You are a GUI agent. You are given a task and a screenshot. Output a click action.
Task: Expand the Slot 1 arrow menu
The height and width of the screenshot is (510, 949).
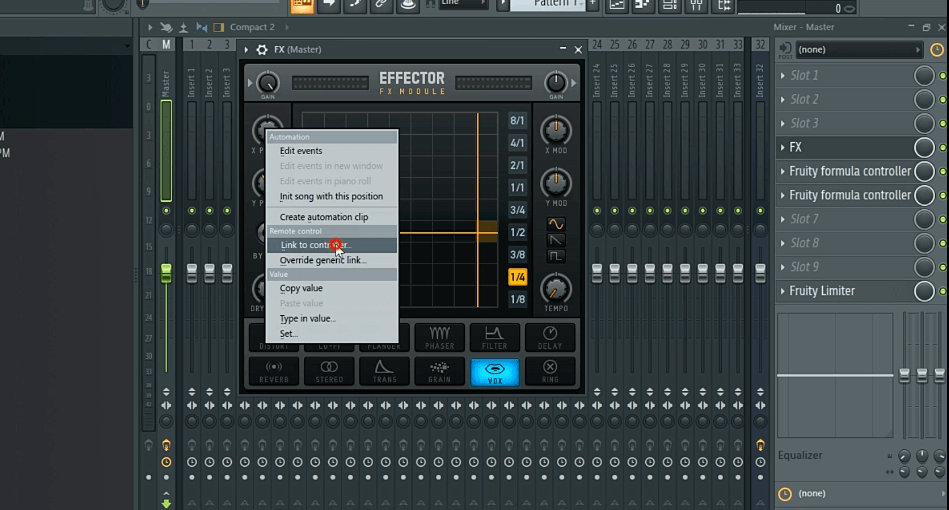[x=783, y=76]
